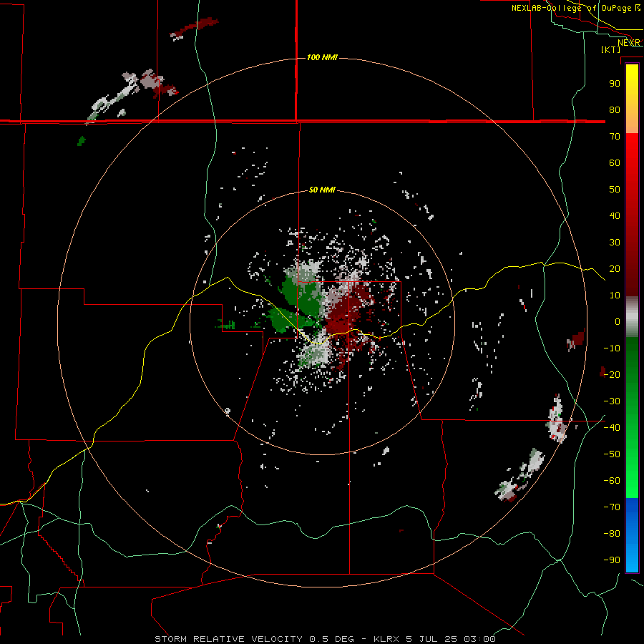Screen dimensions: 644x644
Task: Click the "-90" value on the velocity scale
Action: pos(612,560)
